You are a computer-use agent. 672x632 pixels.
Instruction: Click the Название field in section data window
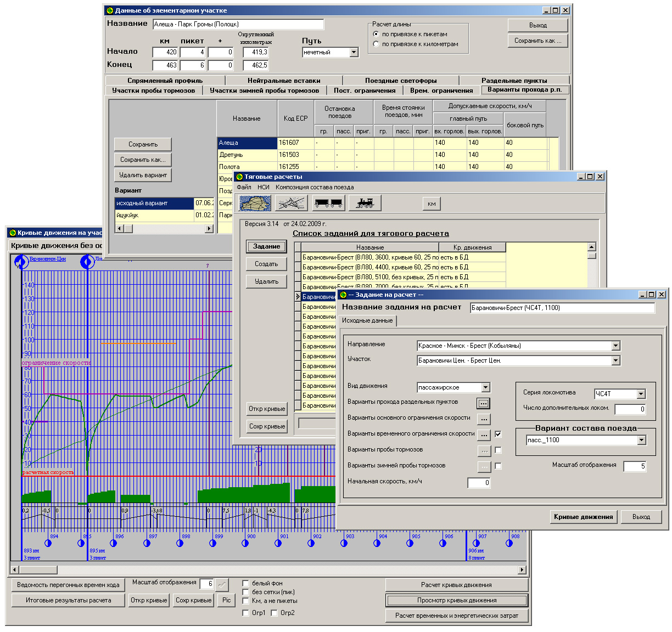point(238,24)
